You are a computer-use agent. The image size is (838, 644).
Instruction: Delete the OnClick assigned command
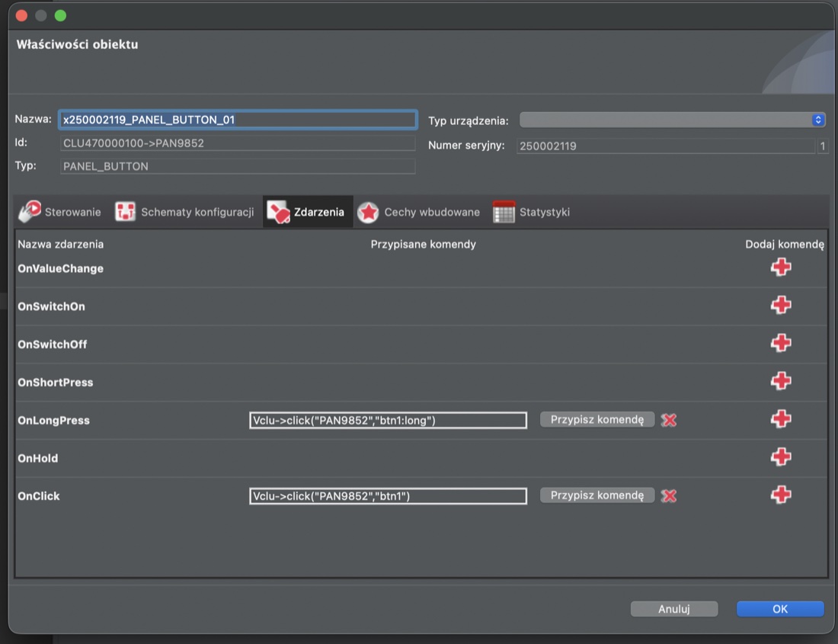669,496
